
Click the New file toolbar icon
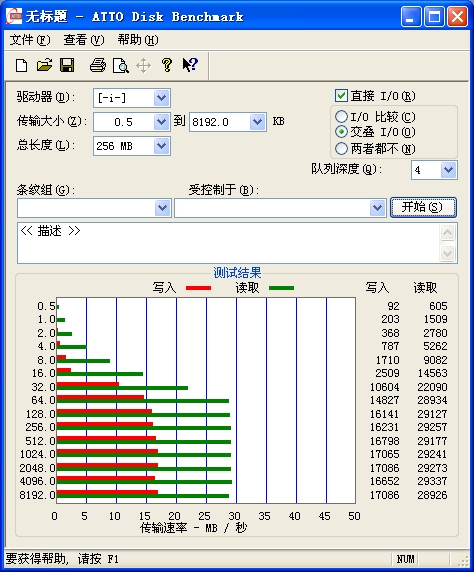[22, 66]
